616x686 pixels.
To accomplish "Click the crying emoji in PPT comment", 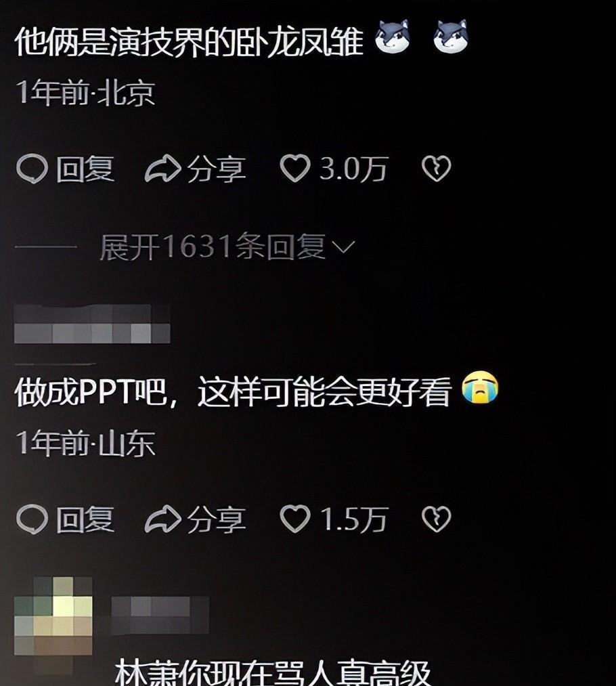I will pyautogui.click(x=481, y=387).
